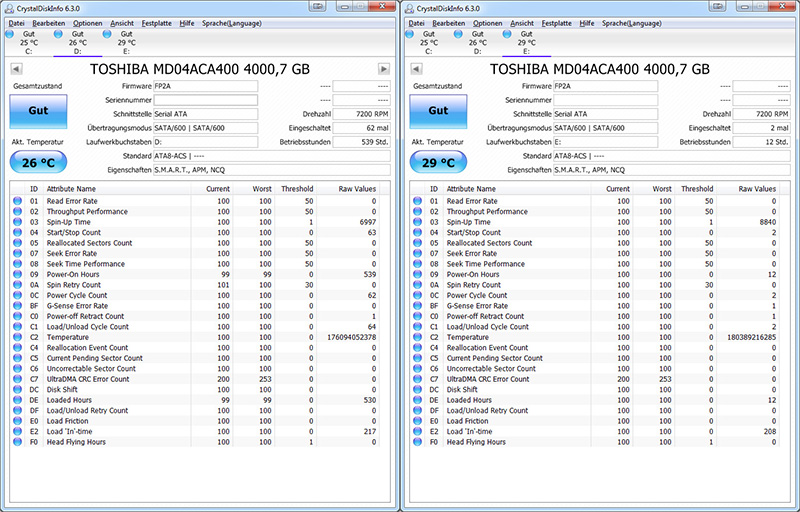Image resolution: width=800 pixels, height=512 pixels.
Task: Go to next disk in left window
Action: (384, 69)
